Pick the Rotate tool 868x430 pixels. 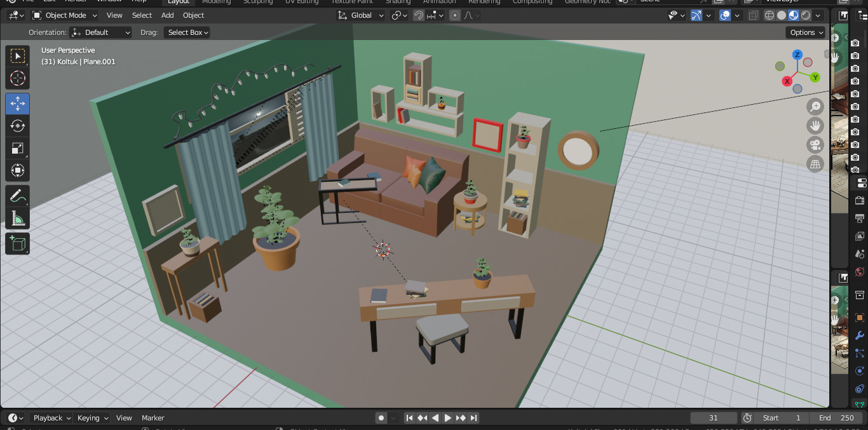pos(18,126)
